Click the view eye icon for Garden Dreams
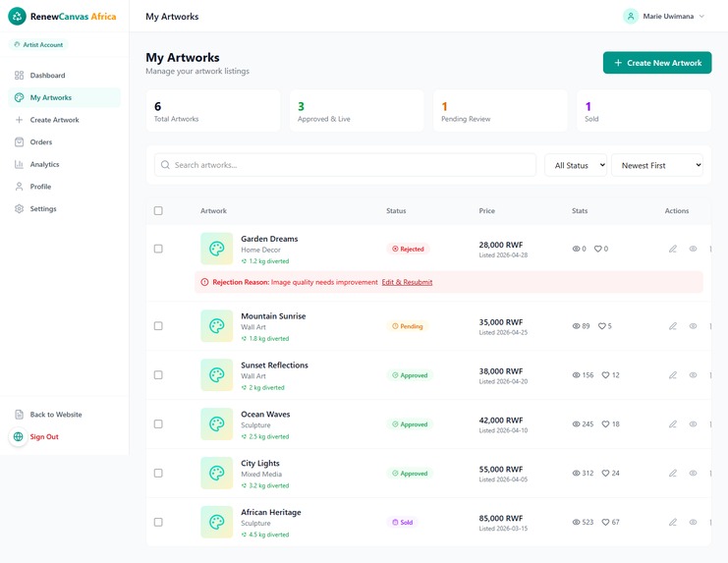Viewport: 728px width, 563px height. click(693, 249)
